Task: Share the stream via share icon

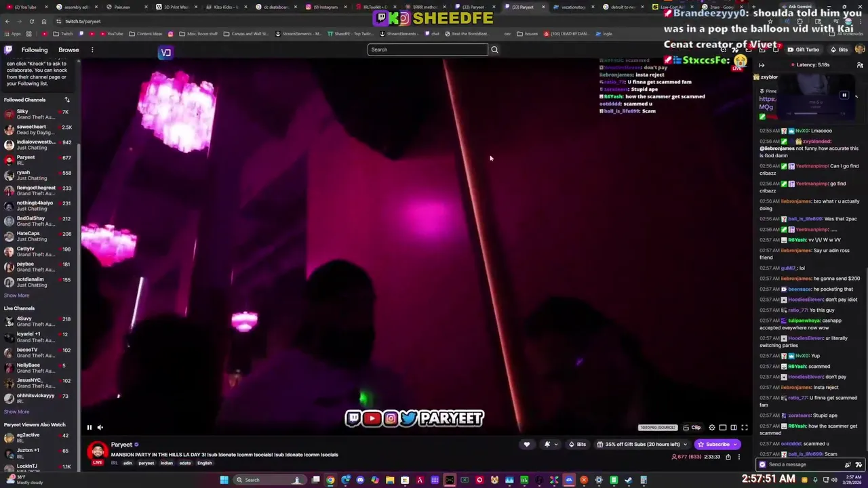Action: click(728, 457)
